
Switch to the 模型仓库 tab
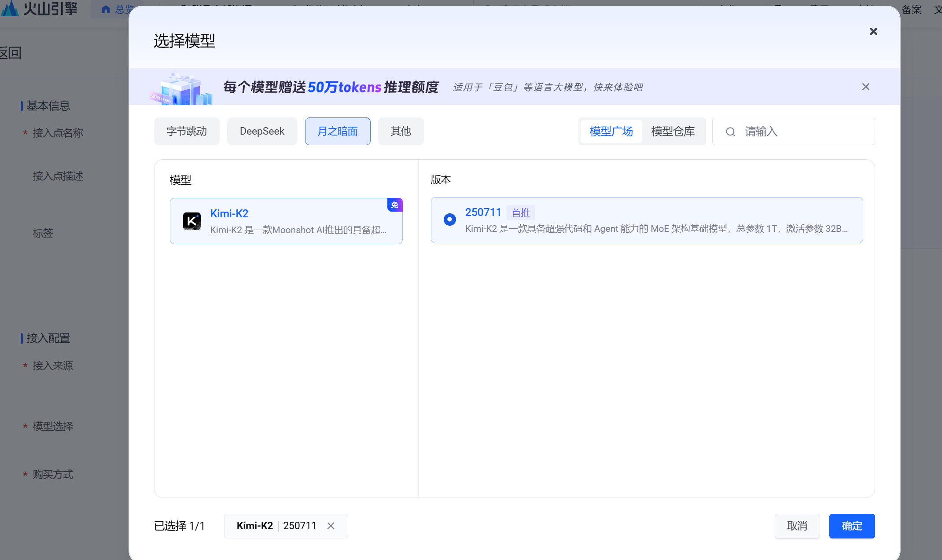coord(673,131)
